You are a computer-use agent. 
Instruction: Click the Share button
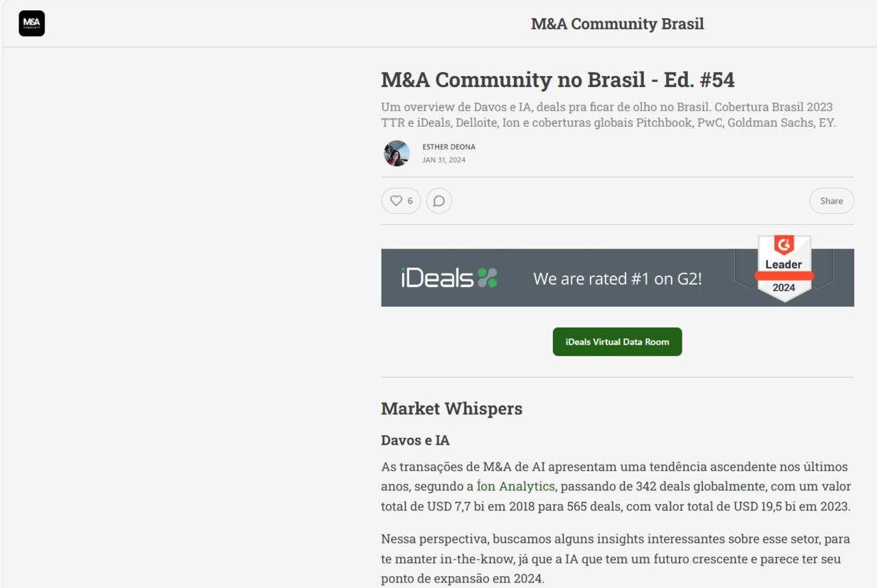point(831,201)
